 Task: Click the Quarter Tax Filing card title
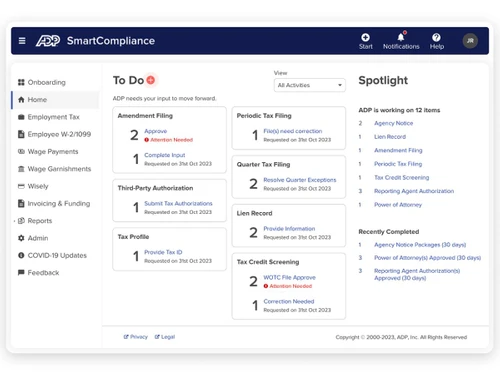(x=263, y=164)
